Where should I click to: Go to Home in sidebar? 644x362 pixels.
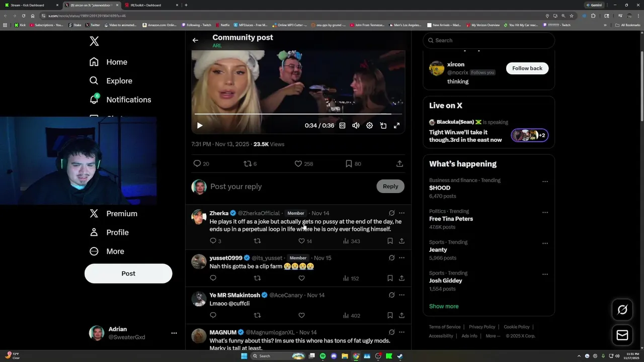108,62
